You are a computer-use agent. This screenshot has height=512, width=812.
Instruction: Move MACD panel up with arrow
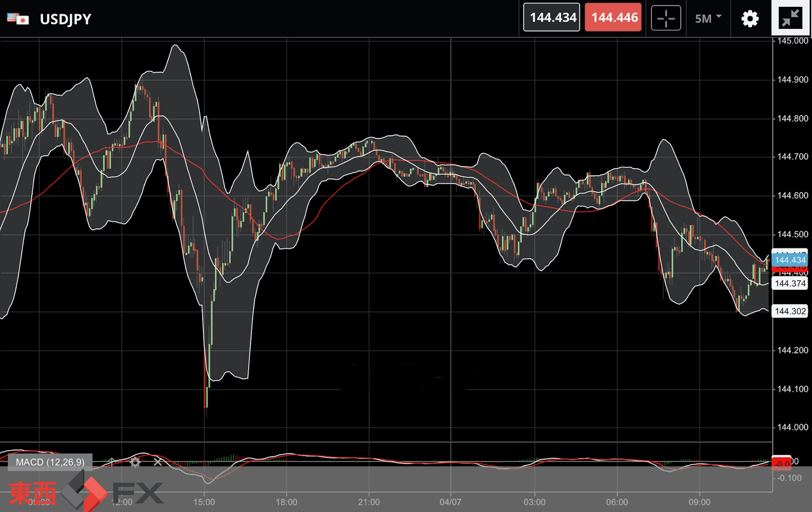pyautogui.click(x=112, y=462)
